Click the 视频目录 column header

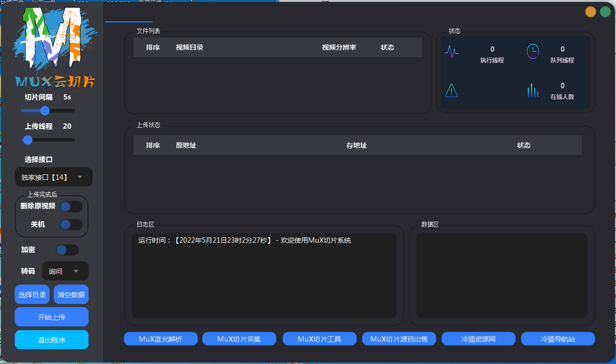point(190,47)
